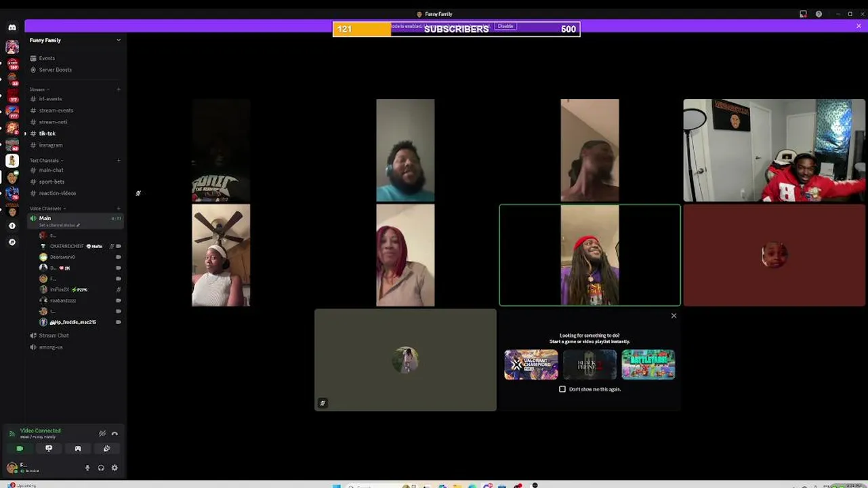Open the Funny Family server dropdown

coord(75,40)
